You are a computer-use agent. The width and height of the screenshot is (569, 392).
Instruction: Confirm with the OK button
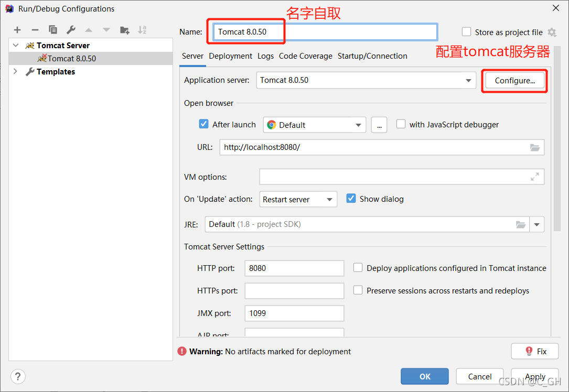click(425, 376)
